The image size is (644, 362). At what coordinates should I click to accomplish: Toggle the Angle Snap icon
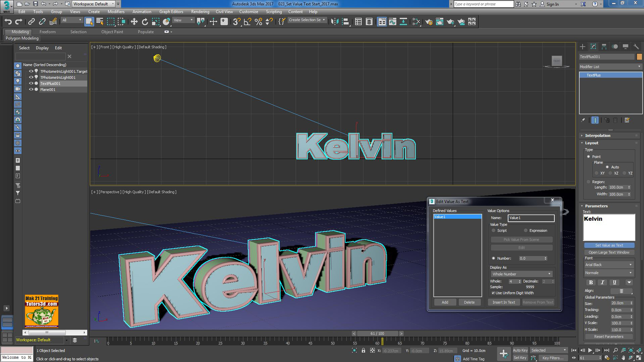tap(247, 22)
